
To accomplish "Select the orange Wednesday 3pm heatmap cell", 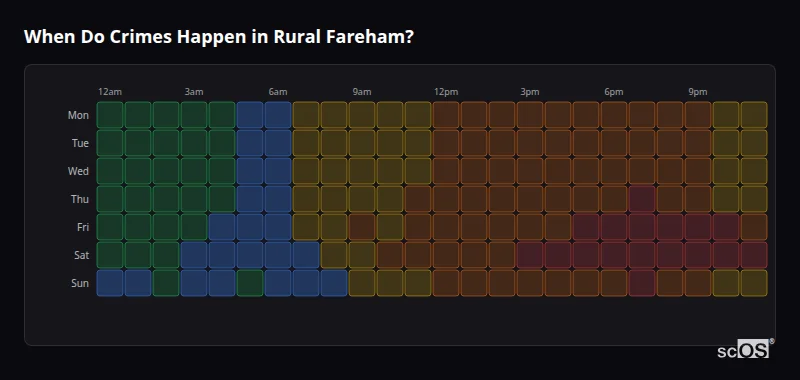I will 530,171.
